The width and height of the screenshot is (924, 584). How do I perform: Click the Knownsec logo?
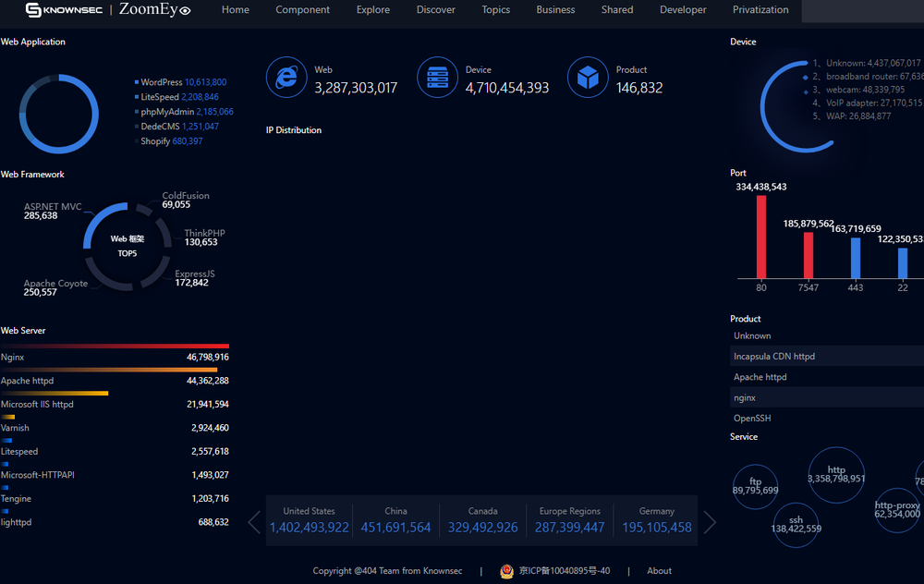(x=65, y=9)
